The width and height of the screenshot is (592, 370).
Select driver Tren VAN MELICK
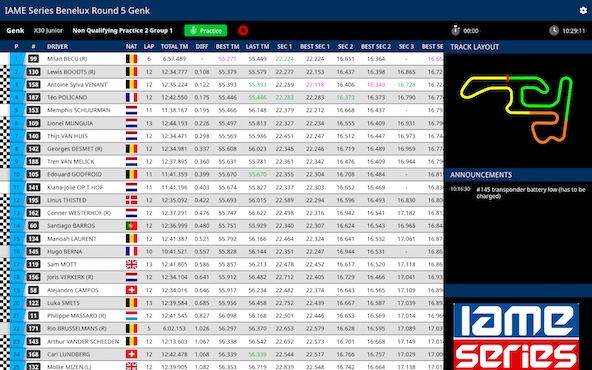click(70, 162)
